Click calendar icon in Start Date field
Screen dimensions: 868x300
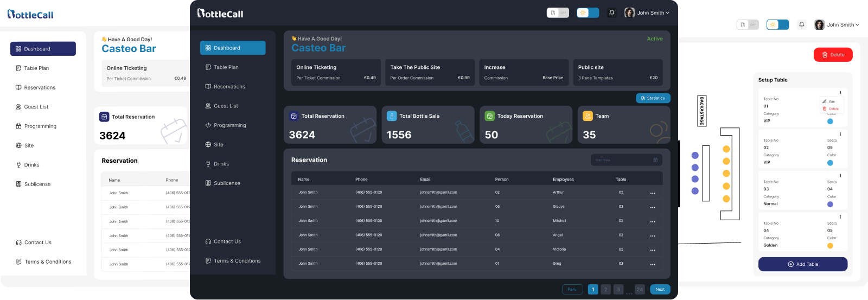coord(655,160)
